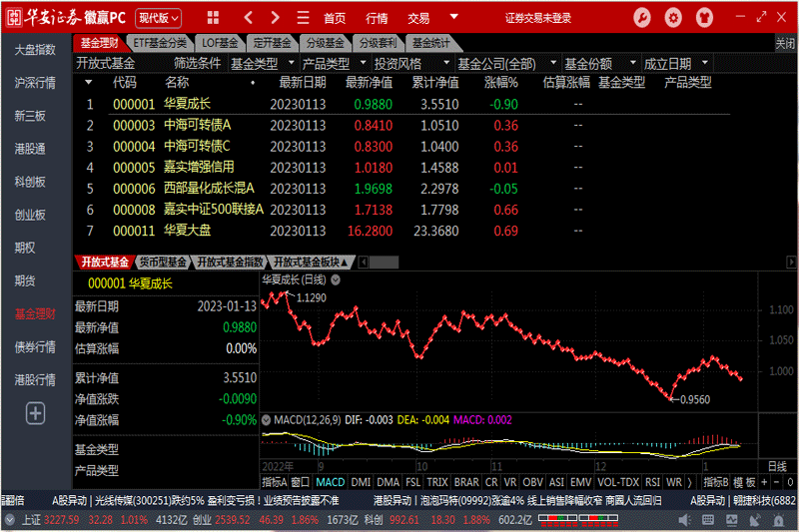Zoom out chart with minus button

(x=776, y=482)
